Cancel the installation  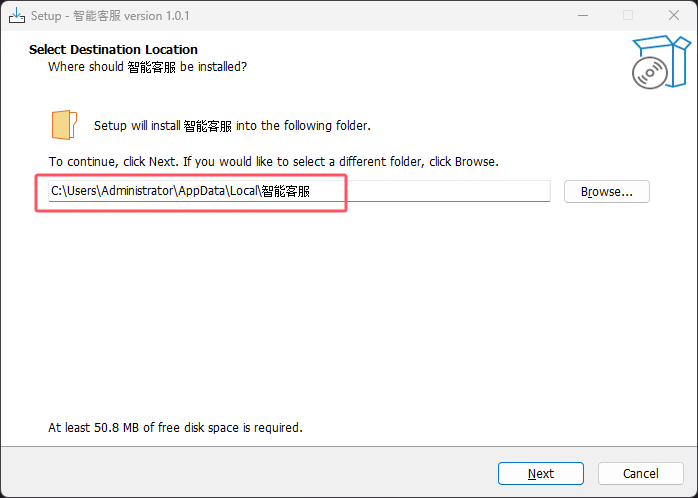coord(640,473)
